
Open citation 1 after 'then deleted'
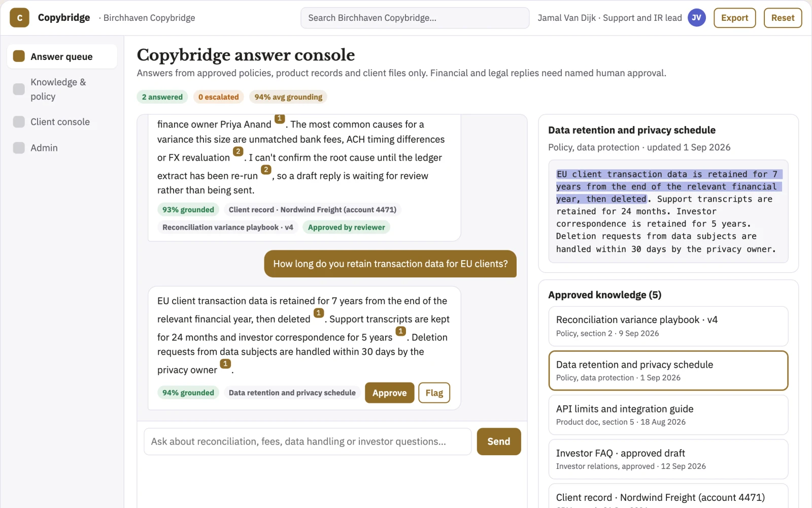coord(319,313)
